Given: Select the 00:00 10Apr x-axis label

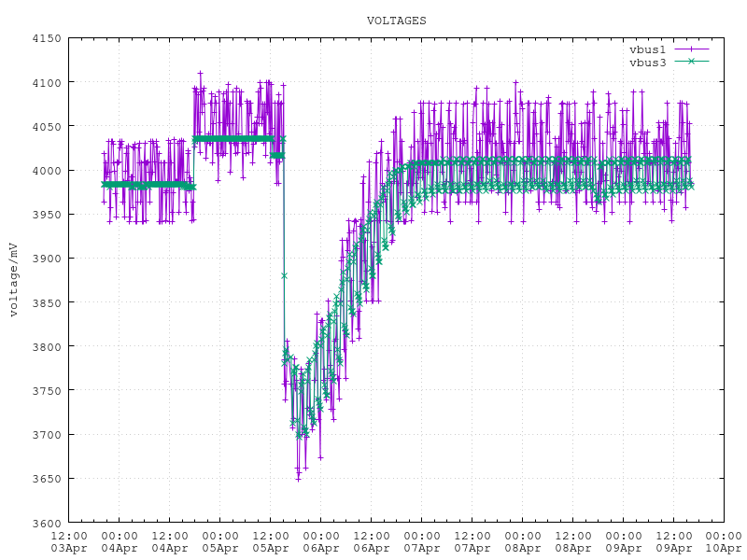Looking at the screenshot, I should pos(723,542).
